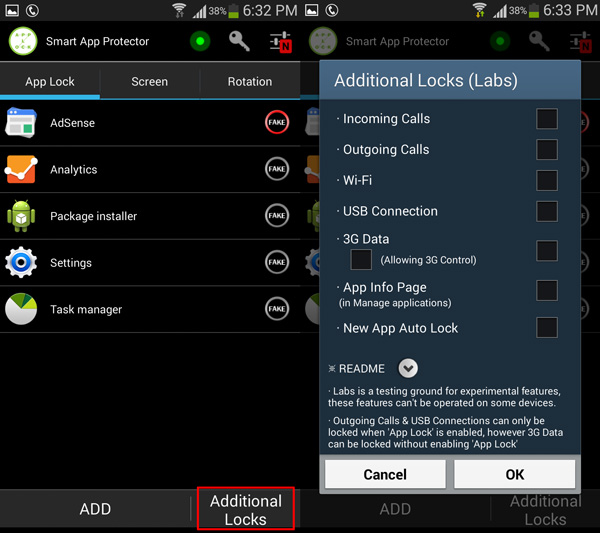Tap the ADD button on left screen
The height and width of the screenshot is (533, 600).
[95, 509]
